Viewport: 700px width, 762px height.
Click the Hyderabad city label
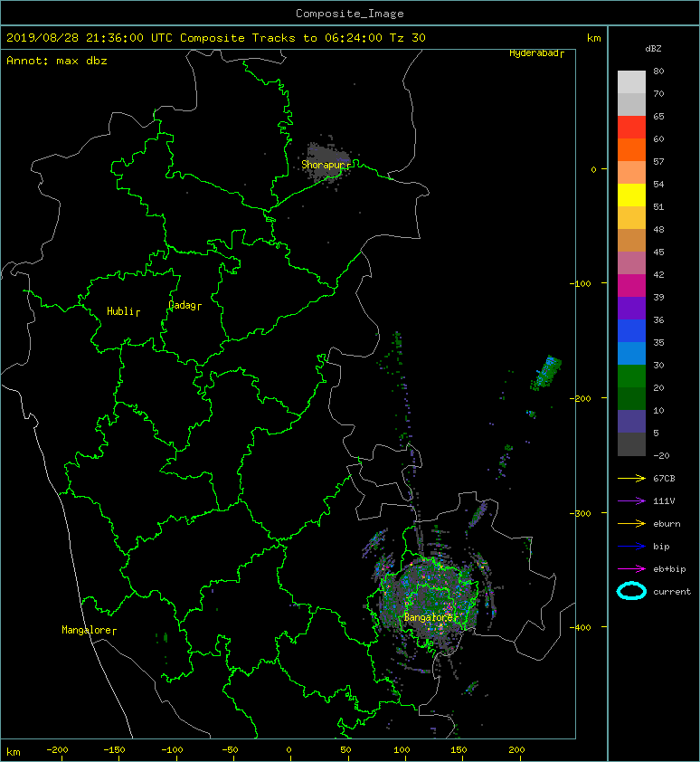pyautogui.click(x=535, y=53)
